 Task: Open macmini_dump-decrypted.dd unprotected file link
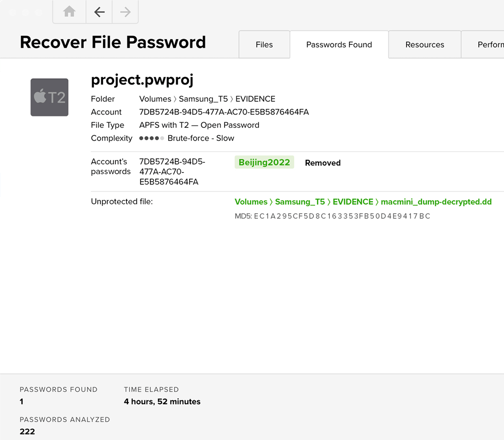click(436, 202)
